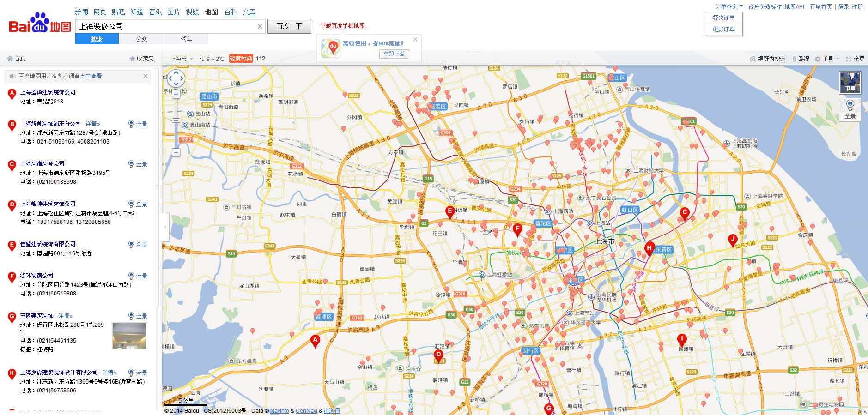Viewport: 868px width, 415px height.
Task: Click map marker J near 龙东大道
Action: pos(732,241)
